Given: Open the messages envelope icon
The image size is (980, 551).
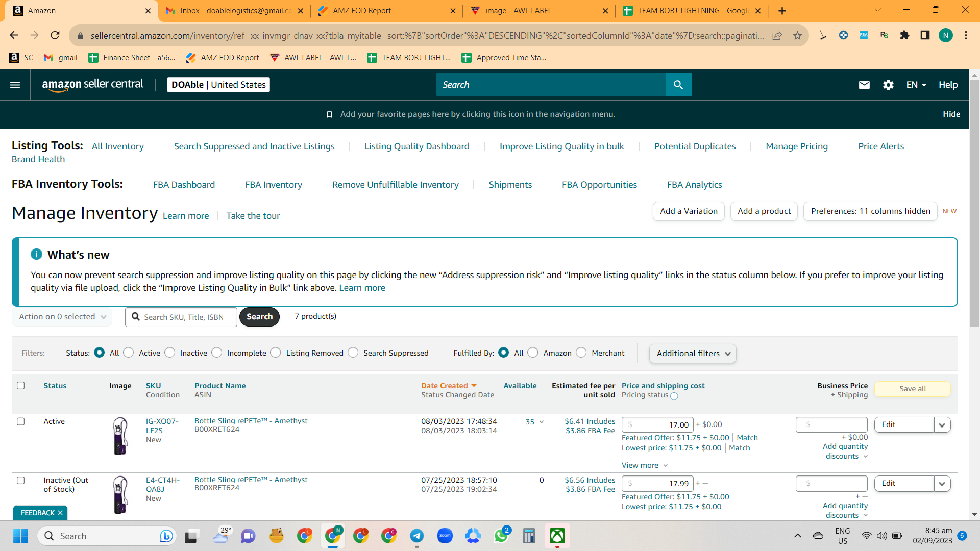Looking at the screenshot, I should point(864,85).
